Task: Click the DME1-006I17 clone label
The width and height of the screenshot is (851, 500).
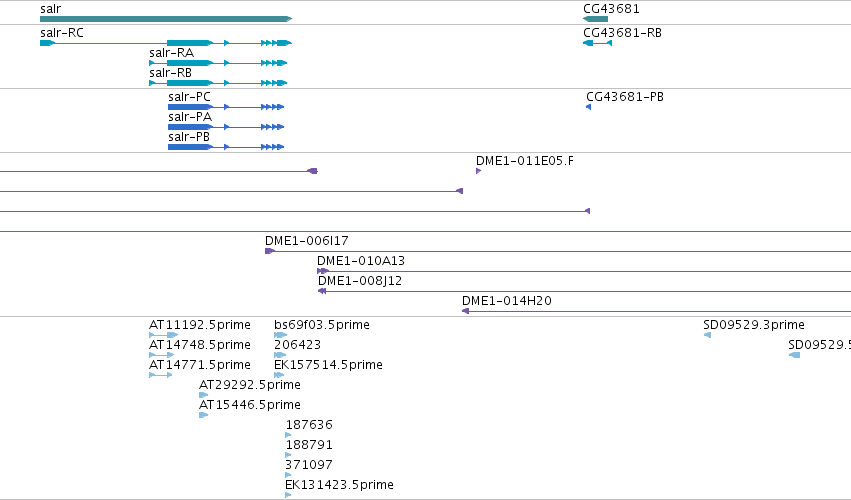Action: pos(307,240)
